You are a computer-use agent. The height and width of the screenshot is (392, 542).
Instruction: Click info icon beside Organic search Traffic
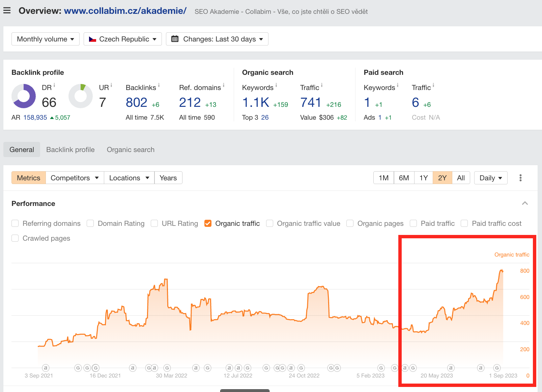coord(322,85)
